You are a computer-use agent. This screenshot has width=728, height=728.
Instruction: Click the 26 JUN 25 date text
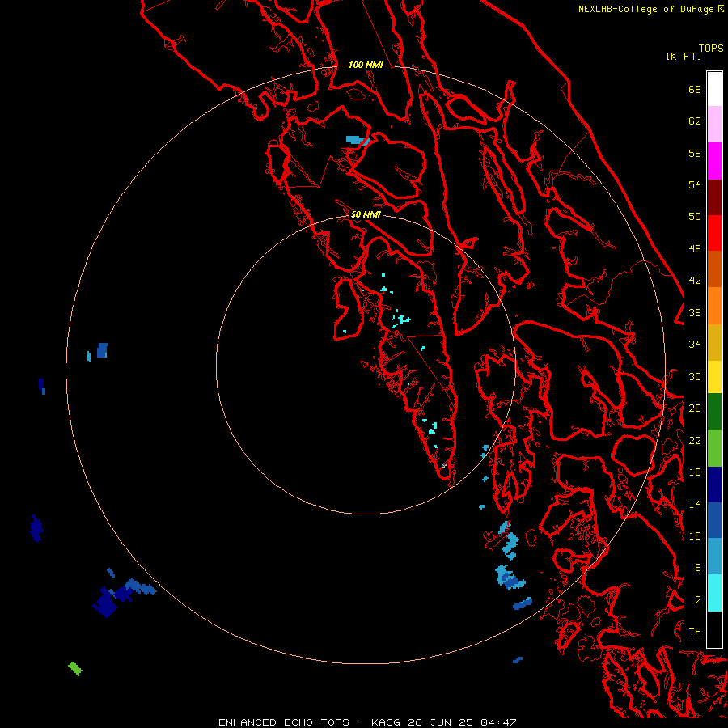click(440, 722)
